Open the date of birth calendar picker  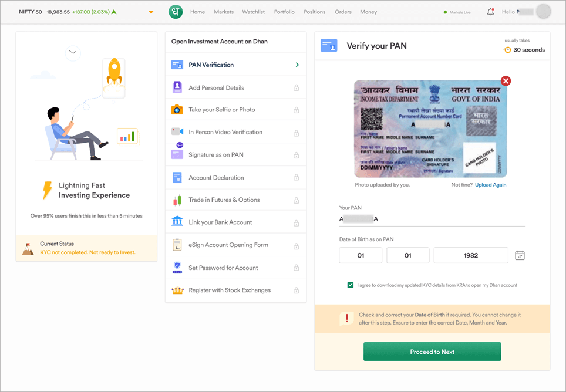520,255
